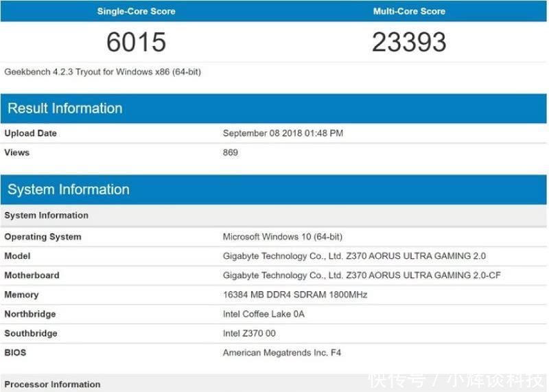Click the blue System Information section header
Viewport: 549px width, 392px height.
[69, 189]
